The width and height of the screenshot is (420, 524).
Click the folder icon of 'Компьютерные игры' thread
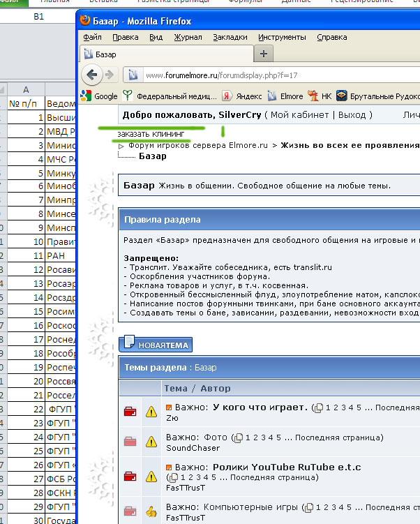[x=130, y=511]
